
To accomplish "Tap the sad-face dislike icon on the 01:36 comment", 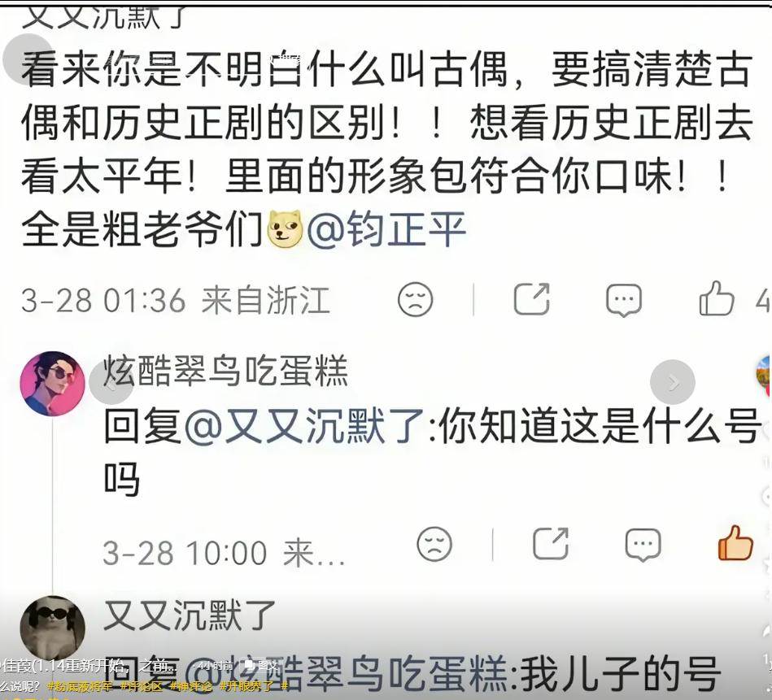I will click(415, 299).
